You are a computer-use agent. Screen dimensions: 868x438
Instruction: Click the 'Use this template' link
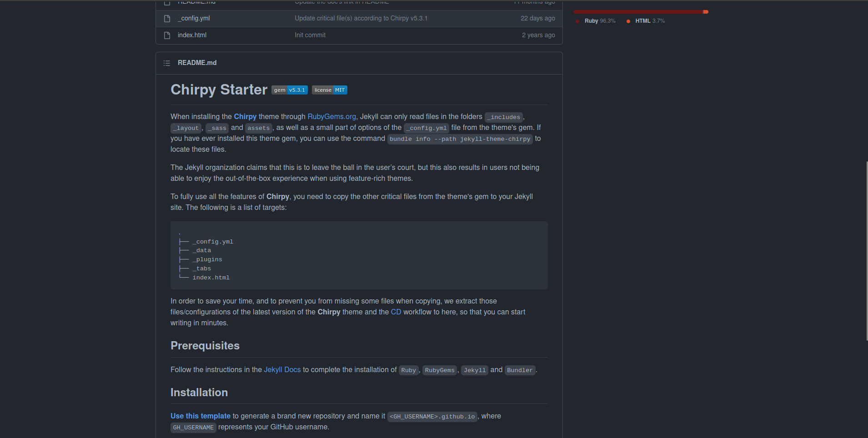coord(201,416)
